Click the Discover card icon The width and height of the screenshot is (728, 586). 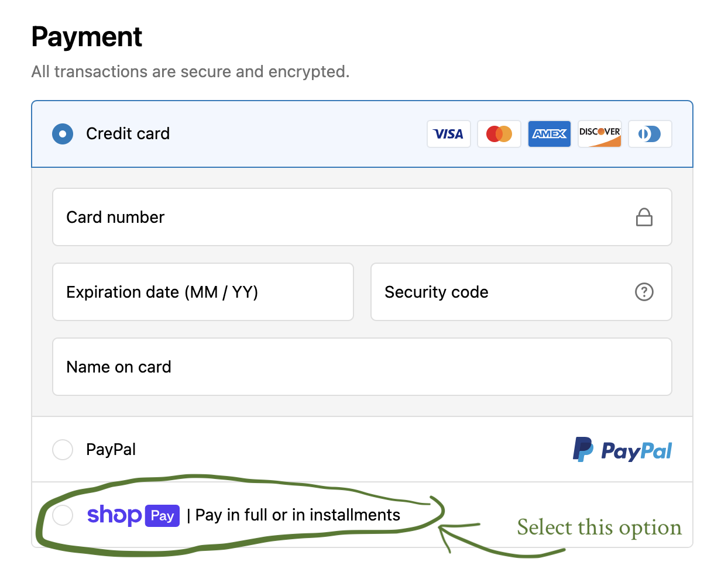[x=599, y=134]
